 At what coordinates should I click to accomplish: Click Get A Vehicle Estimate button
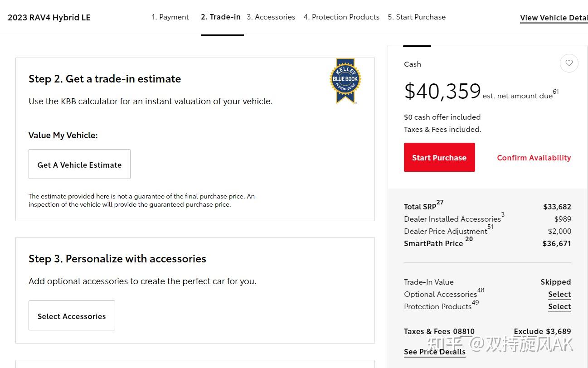click(79, 164)
